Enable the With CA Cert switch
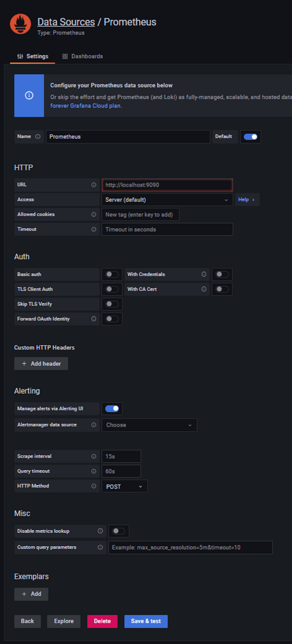This screenshot has height=644, width=292. tap(222, 289)
